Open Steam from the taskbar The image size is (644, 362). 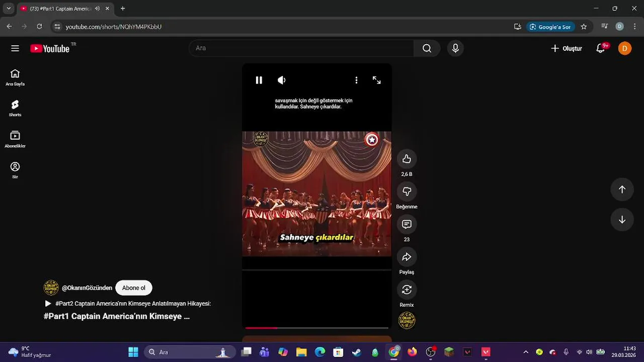point(357,352)
